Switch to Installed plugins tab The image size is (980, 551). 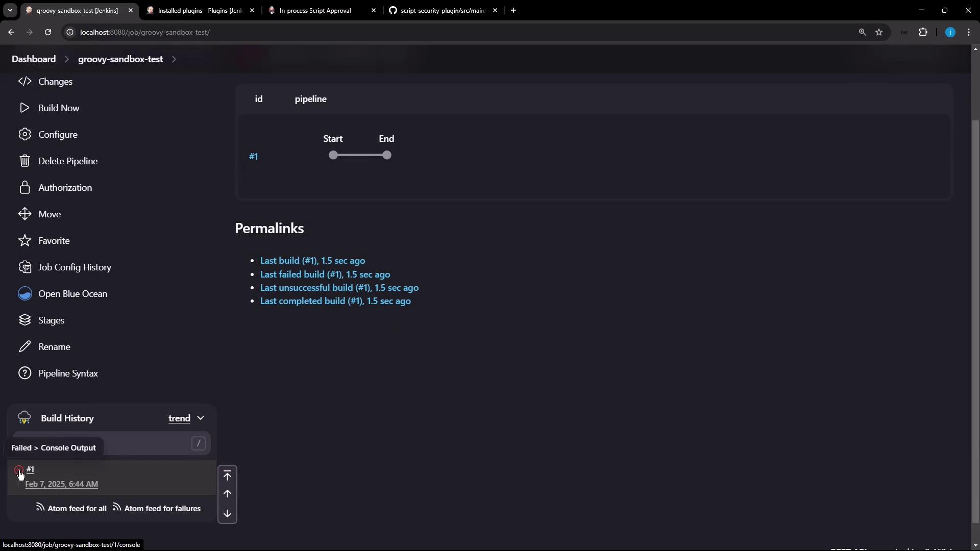[200, 10]
